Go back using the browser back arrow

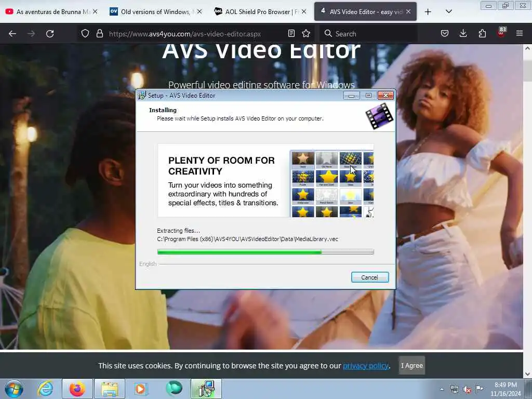pos(12,34)
